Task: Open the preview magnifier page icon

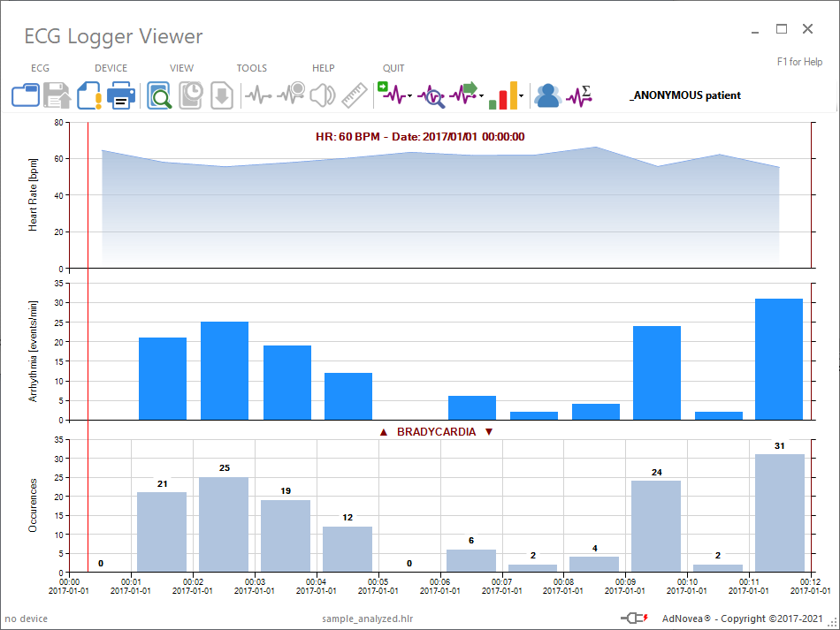Action: coord(159,95)
